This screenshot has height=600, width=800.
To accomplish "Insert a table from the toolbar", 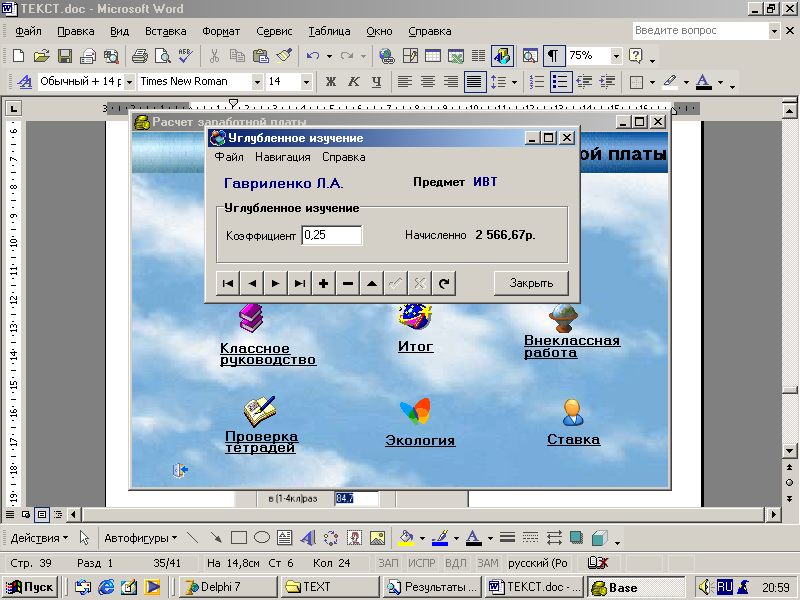I will coord(433,56).
